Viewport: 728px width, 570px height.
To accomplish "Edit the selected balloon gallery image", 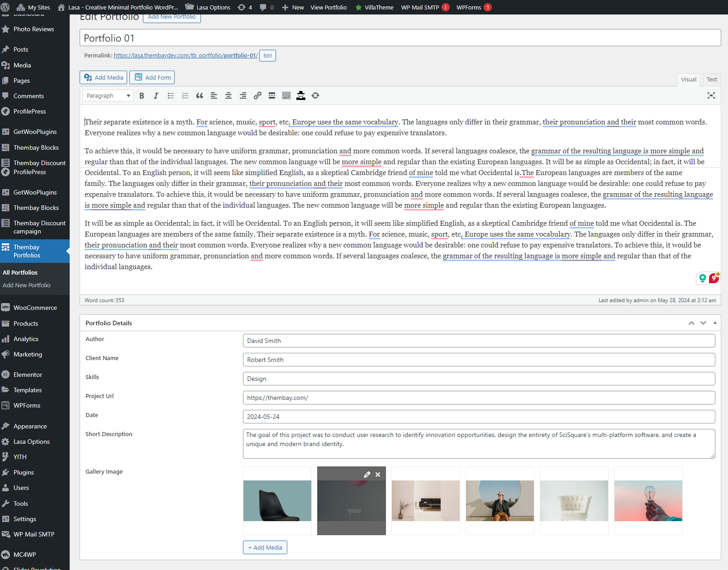I will pos(367,475).
